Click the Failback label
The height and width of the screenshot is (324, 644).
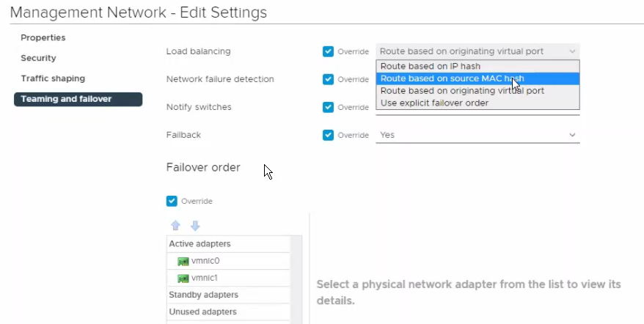[183, 135]
